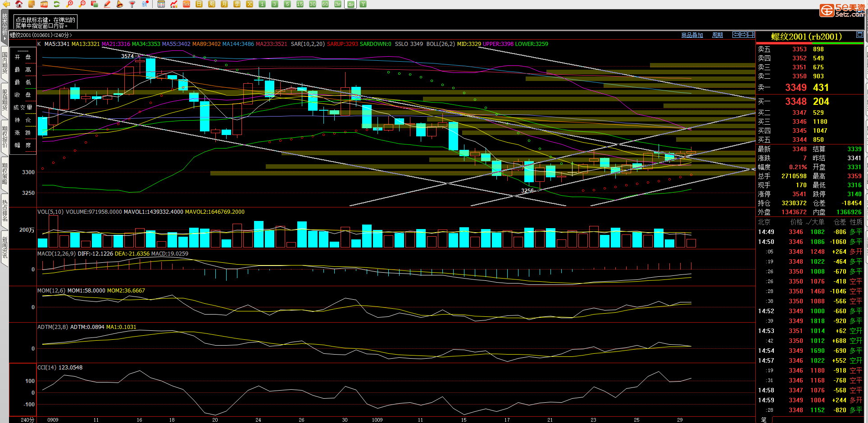Open the 周期 period dropdown link
The width and height of the screenshot is (868, 423).
[717, 35]
